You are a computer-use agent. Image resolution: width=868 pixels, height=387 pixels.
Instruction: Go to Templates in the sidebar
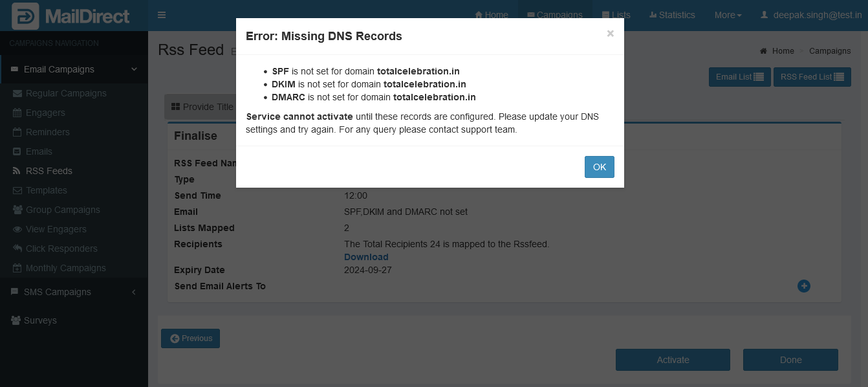46,190
